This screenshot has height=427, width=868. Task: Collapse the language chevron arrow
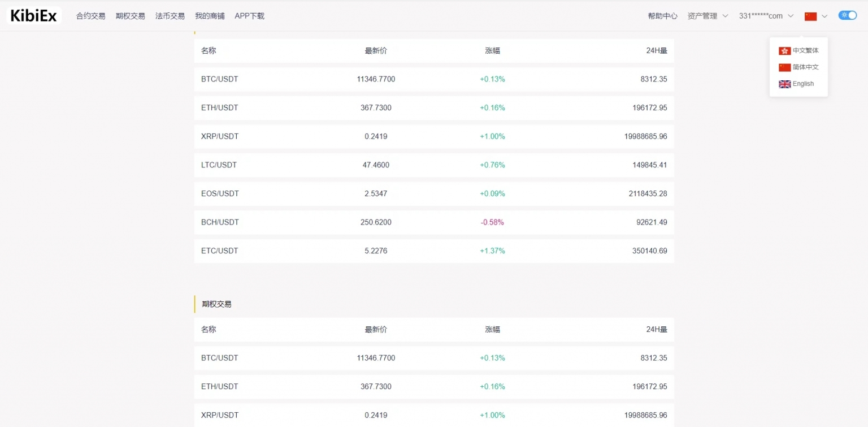(824, 16)
